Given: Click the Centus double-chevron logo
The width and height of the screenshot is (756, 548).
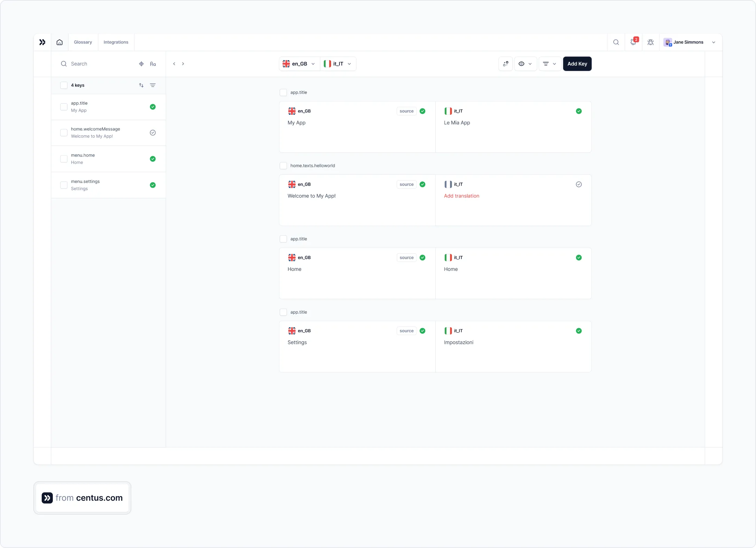Looking at the screenshot, I should [42, 42].
